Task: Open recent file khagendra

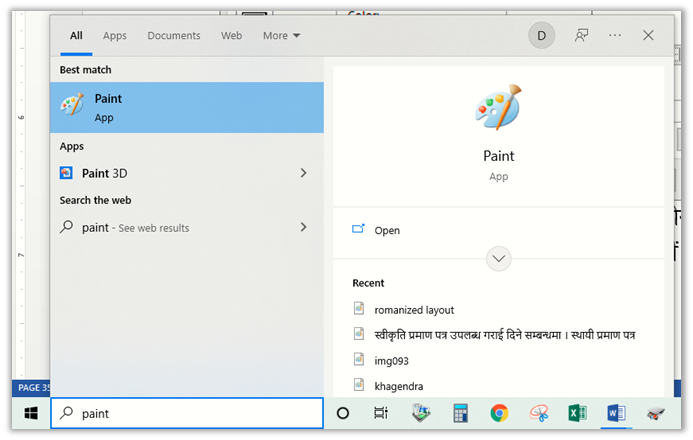Action: coord(399,387)
